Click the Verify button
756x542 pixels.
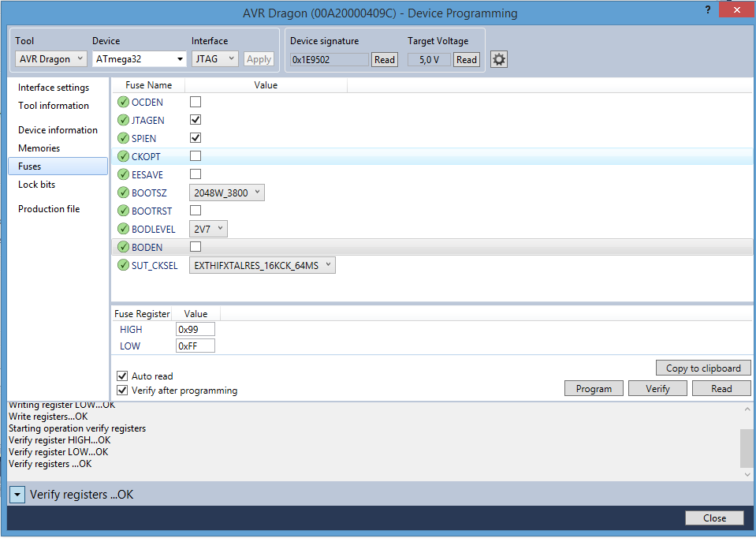[x=657, y=388]
